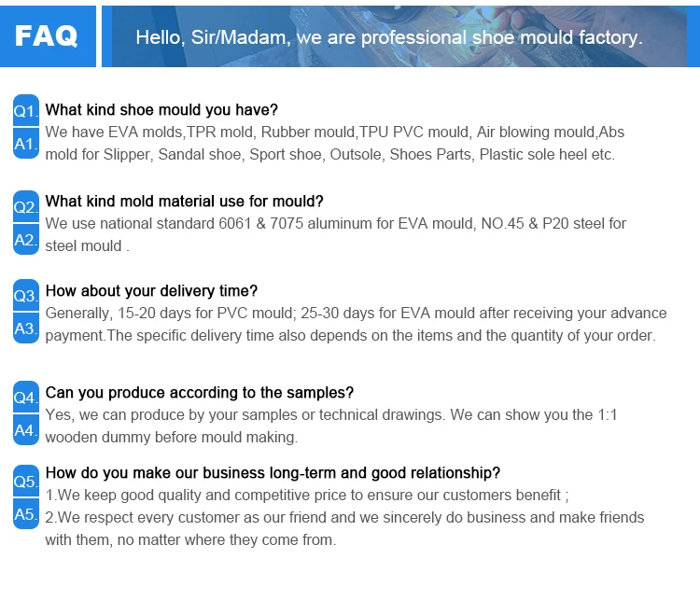This screenshot has height=601, width=700.
Task: Click question "What kind shoe mould you have?"
Action: (x=161, y=110)
